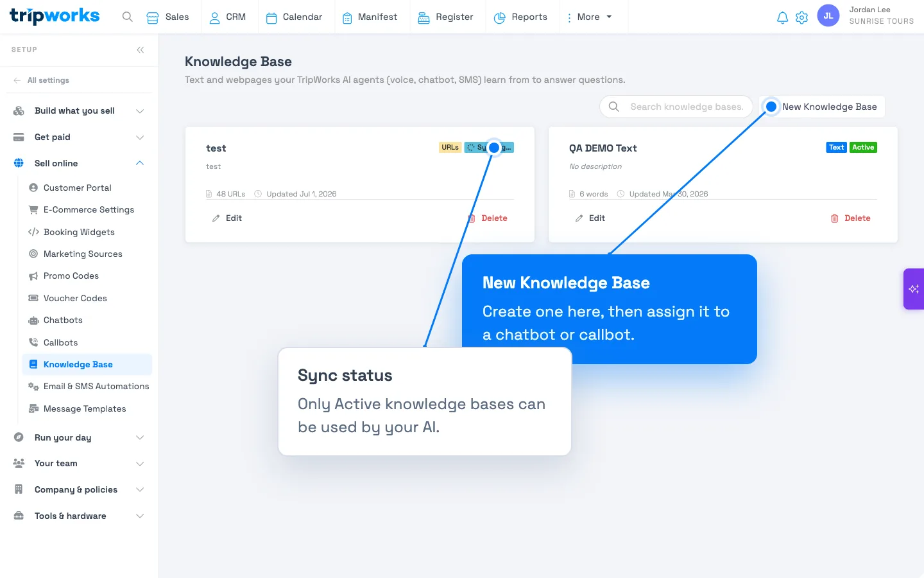Viewport: 924px width, 578px height.
Task: Click the Text badge on QA DEMO card
Action: pos(836,147)
